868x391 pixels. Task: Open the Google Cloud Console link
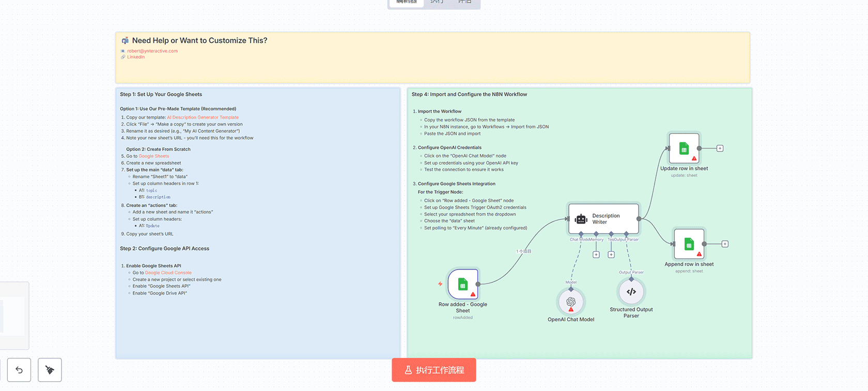[168, 273]
